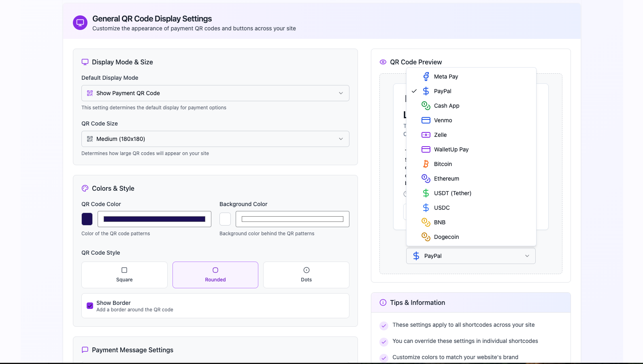Choose Zelle from the list

(x=471, y=135)
